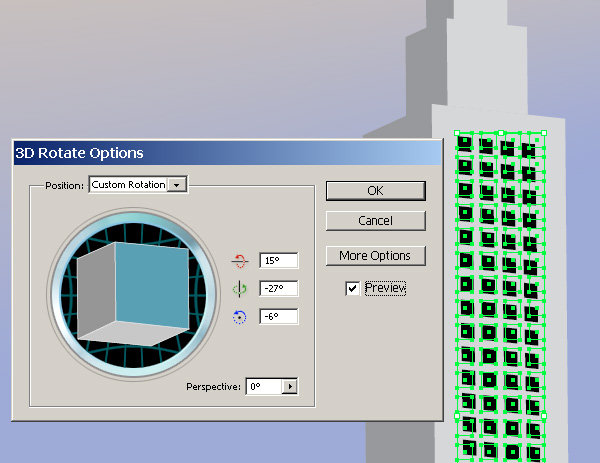600x463 pixels.
Task: Click the green Y-axis rotation icon
Action: (240, 289)
